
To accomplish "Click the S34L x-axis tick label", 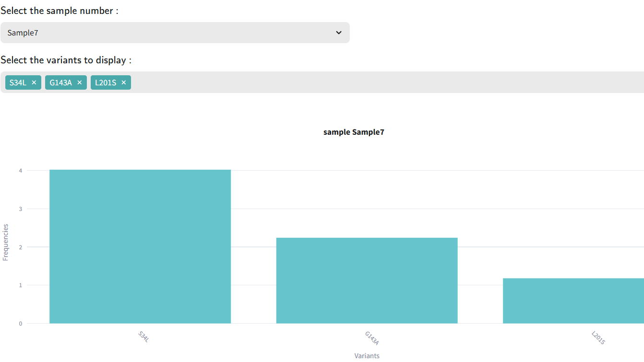I will click(143, 337).
